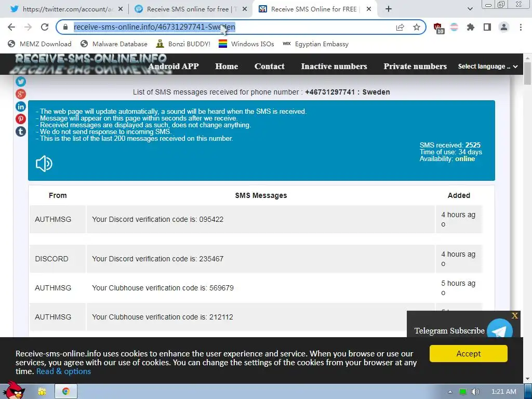The height and width of the screenshot is (399, 532).
Task: Open the tab search chevron
Action: (x=470, y=9)
